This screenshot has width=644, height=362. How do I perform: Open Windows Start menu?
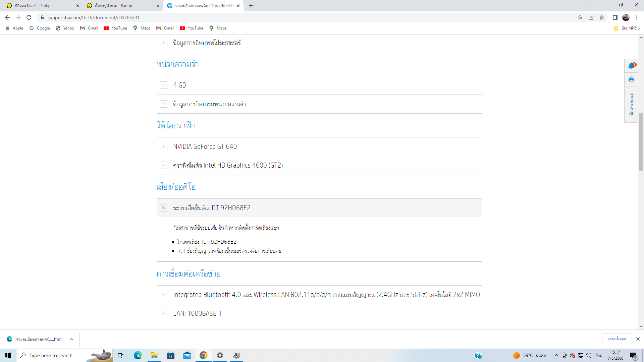[x=8, y=355]
